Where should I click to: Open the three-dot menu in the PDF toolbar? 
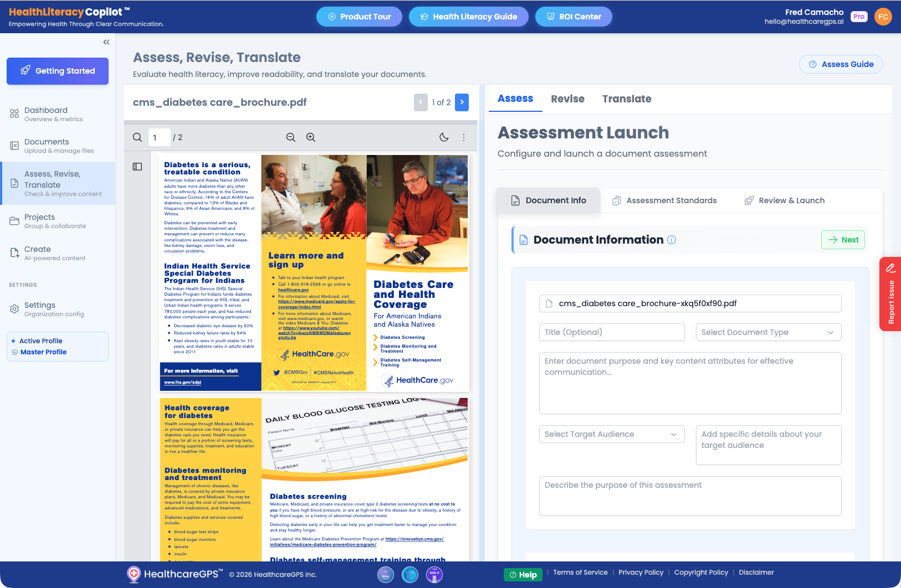[x=464, y=137]
